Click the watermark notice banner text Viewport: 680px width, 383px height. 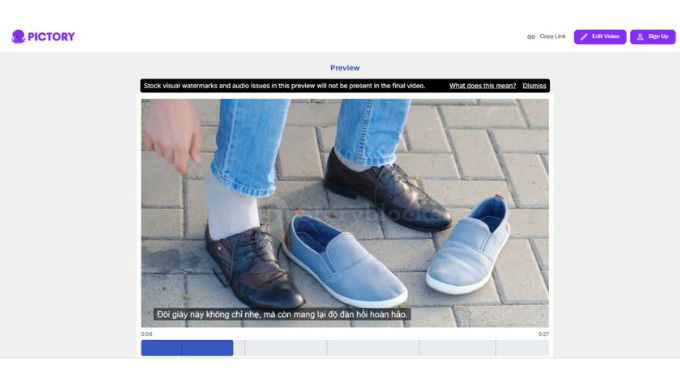[284, 86]
